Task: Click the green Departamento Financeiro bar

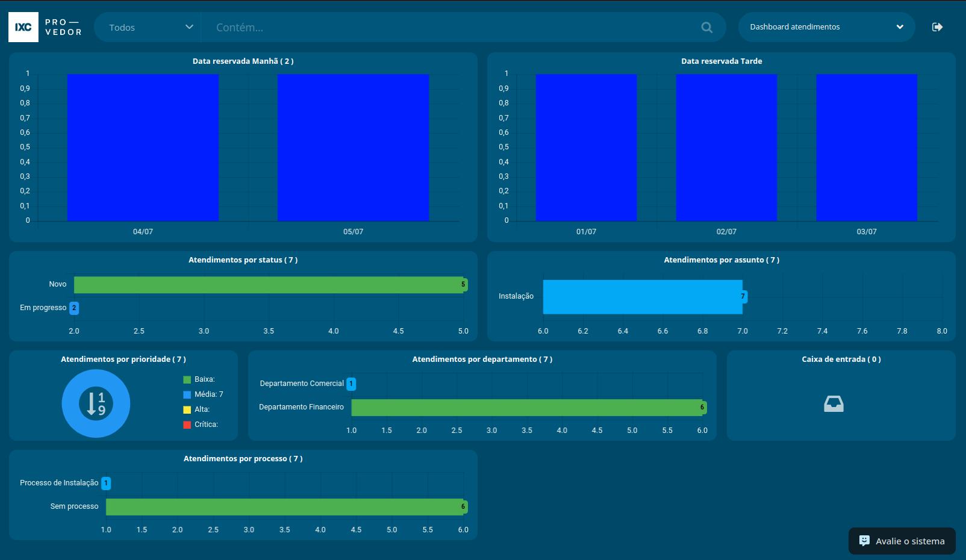Action: pos(527,408)
